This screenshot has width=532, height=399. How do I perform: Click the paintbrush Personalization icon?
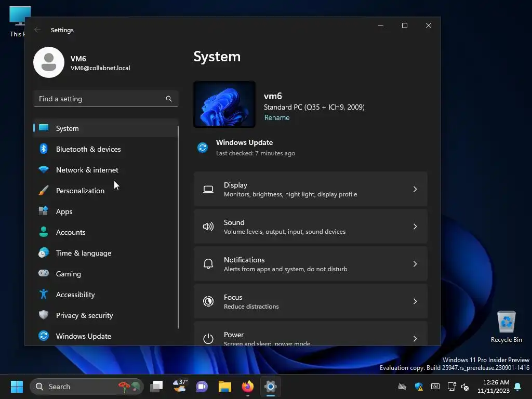pyautogui.click(x=44, y=190)
